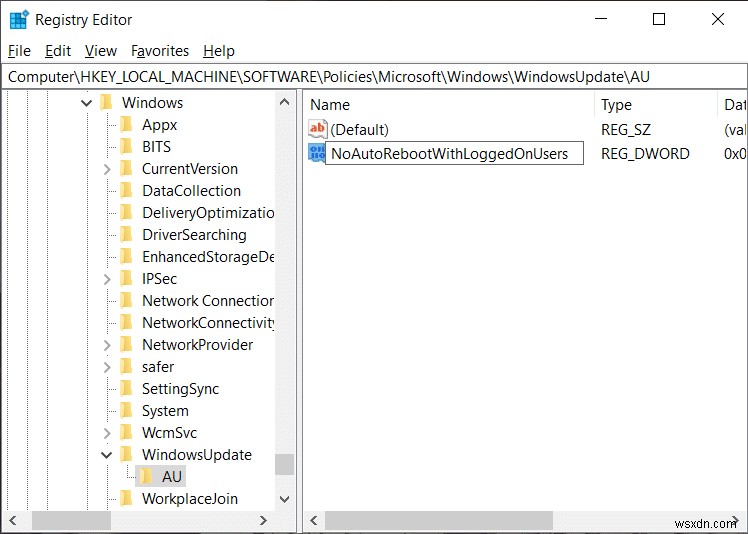Open the Edit menu
Viewport: 748px width, 534px height.
[x=58, y=51]
